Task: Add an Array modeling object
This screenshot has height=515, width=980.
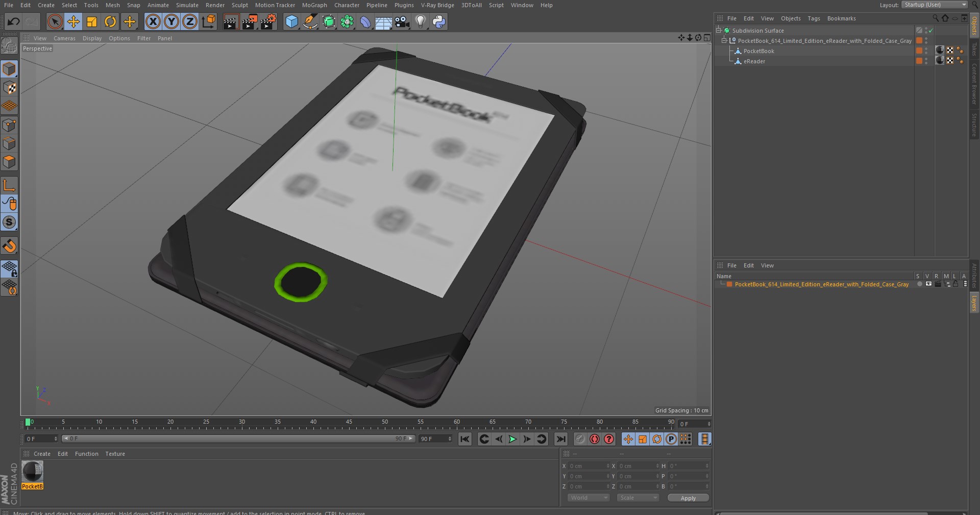Action: [x=347, y=21]
